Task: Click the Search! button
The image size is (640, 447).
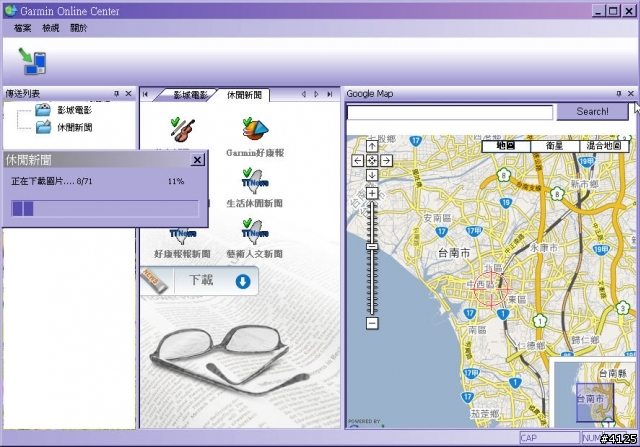Action: pos(592,111)
